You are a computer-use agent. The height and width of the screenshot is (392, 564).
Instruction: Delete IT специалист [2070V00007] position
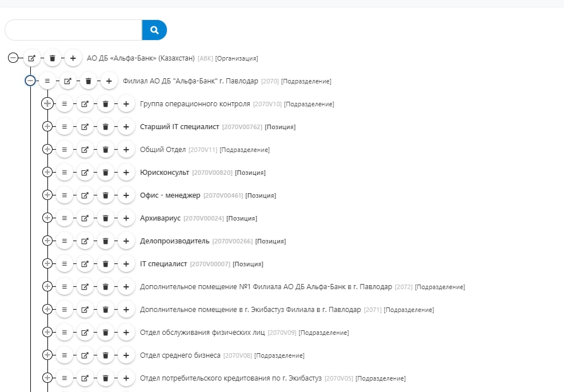pos(105,263)
